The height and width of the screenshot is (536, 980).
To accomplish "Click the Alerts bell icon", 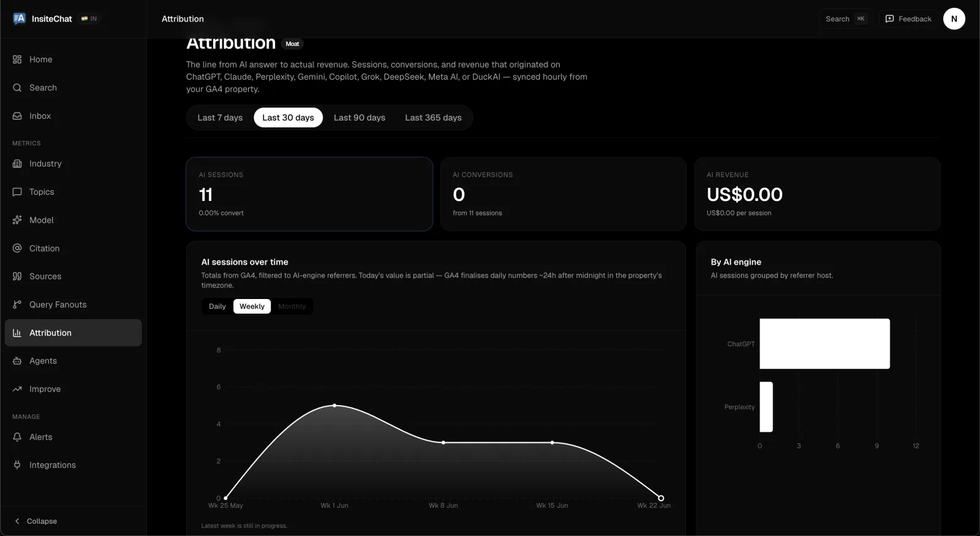I will coord(17,437).
